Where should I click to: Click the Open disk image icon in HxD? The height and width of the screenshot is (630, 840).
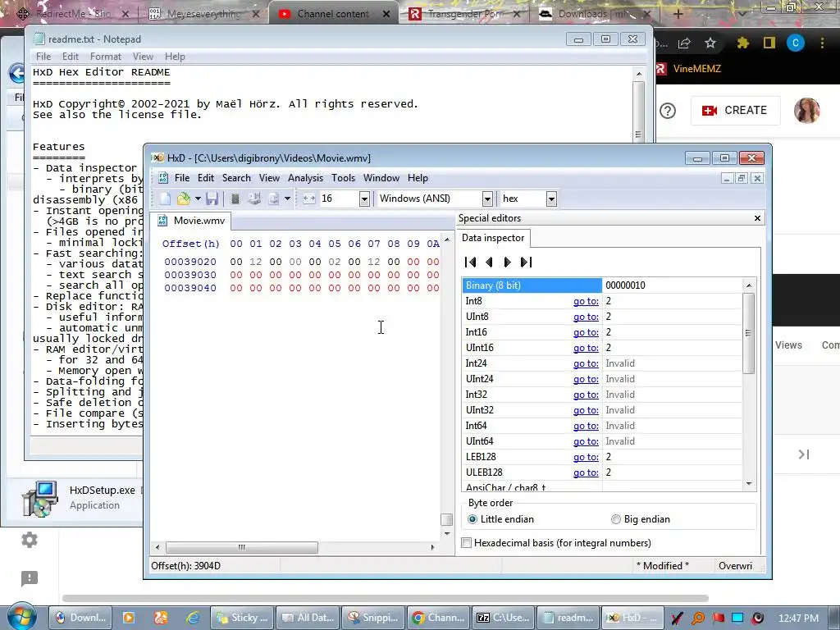tap(274, 199)
